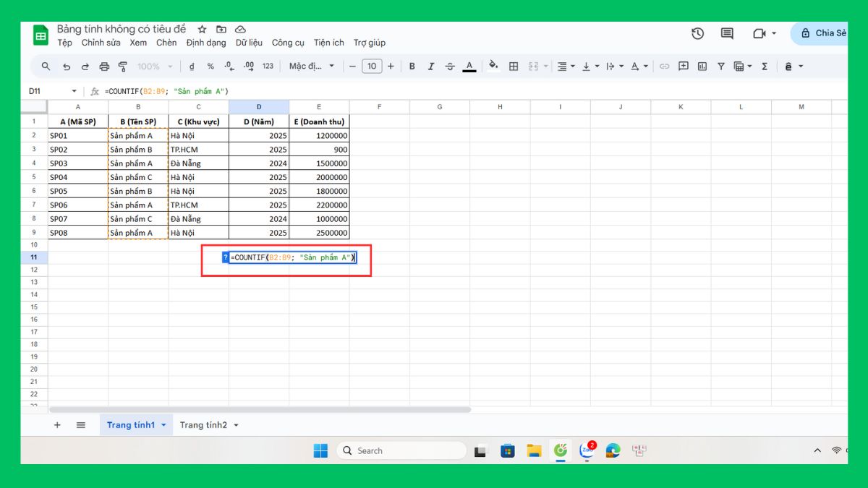Open the functions Sigma menu
868x488 pixels.
pyautogui.click(x=765, y=66)
